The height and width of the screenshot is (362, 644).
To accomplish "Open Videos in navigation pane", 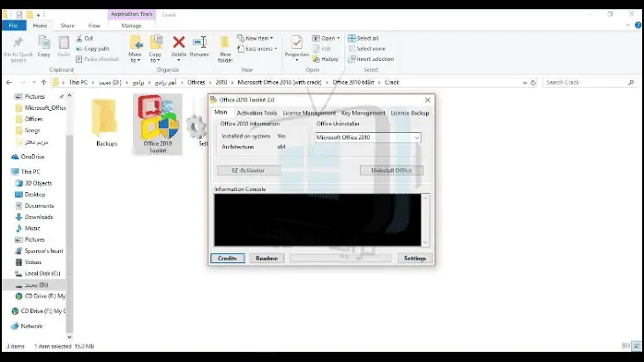I will pos(32,262).
